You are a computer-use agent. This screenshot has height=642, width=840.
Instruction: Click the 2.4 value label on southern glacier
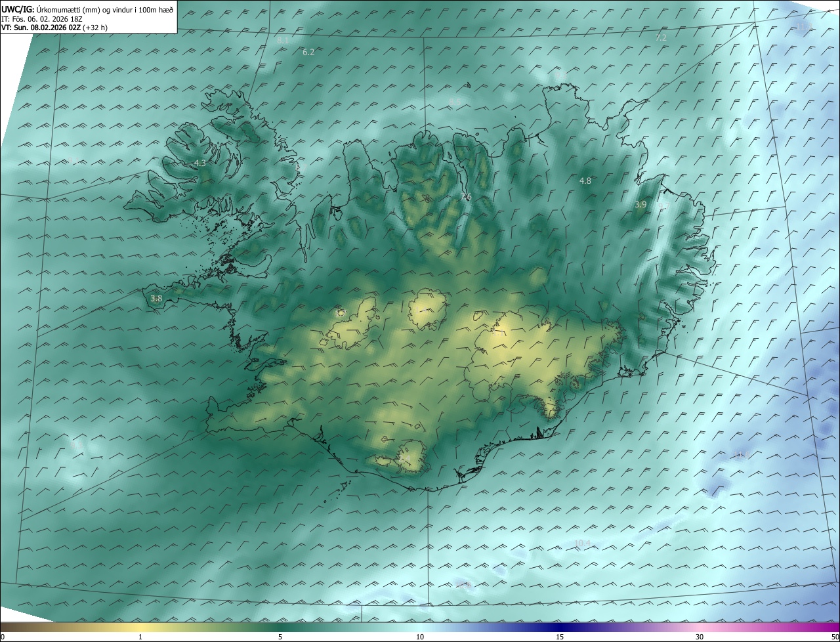point(404,458)
